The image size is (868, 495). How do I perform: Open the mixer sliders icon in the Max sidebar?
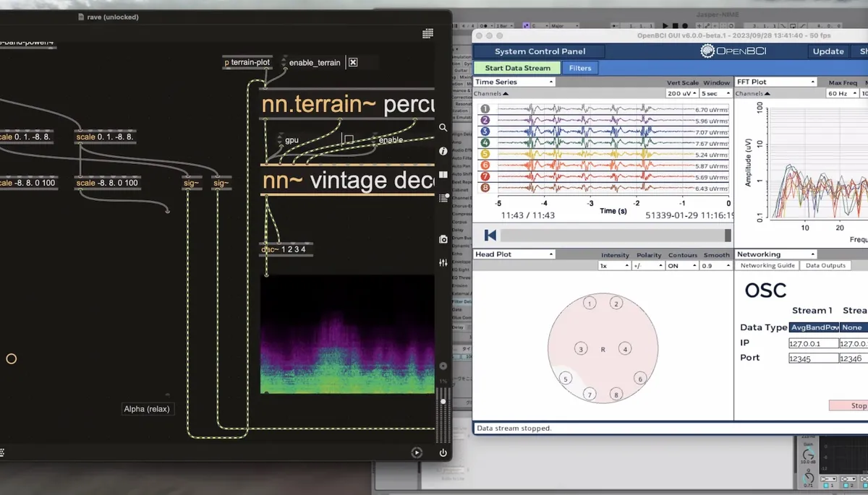coord(443,262)
